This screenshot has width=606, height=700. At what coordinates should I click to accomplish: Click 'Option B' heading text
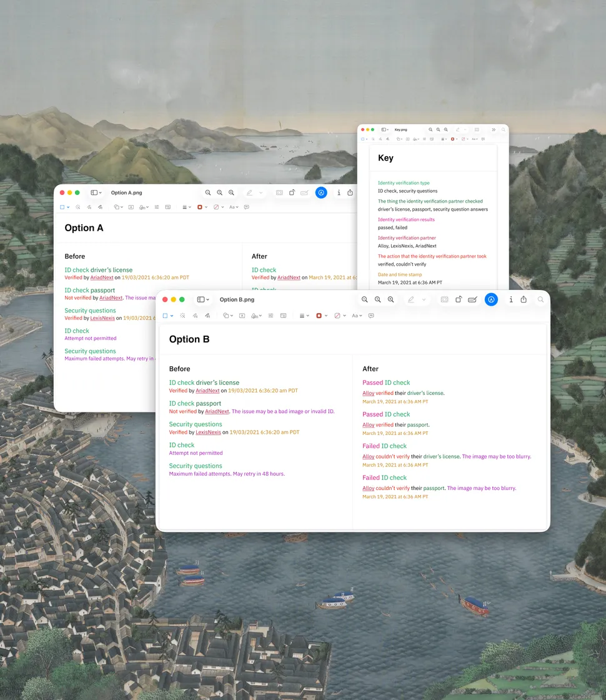pyautogui.click(x=189, y=339)
